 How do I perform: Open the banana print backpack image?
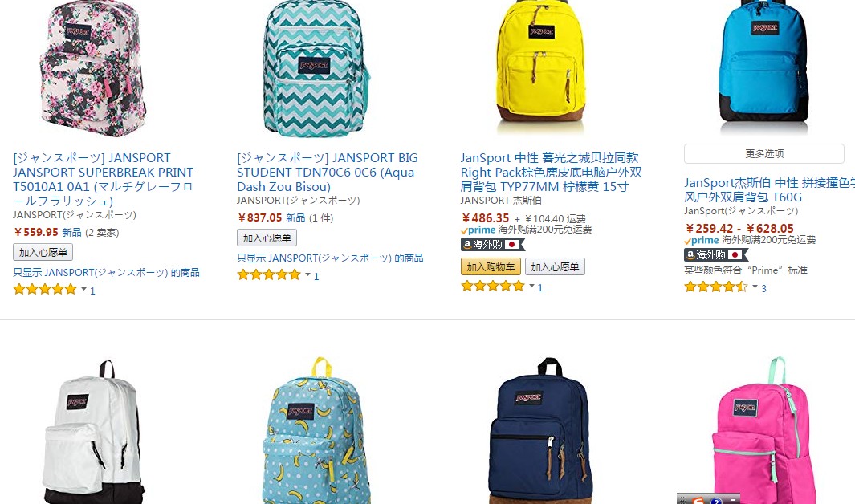click(x=316, y=430)
